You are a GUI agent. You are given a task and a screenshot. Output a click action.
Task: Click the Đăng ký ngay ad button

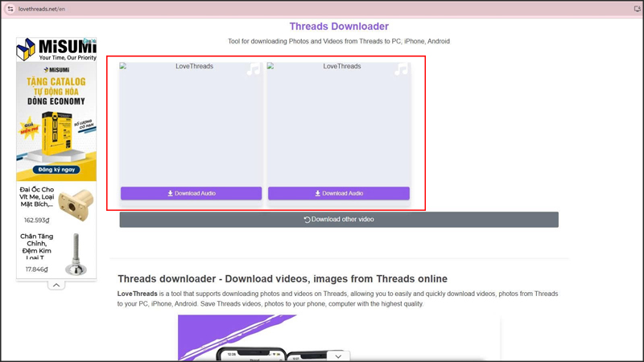[56, 170]
